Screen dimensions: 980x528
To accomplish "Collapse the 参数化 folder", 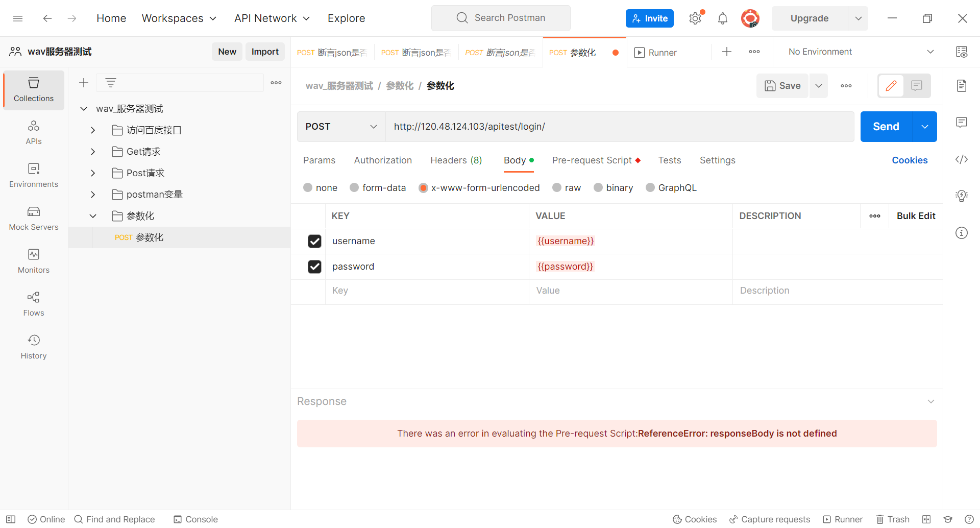I will click(x=93, y=216).
